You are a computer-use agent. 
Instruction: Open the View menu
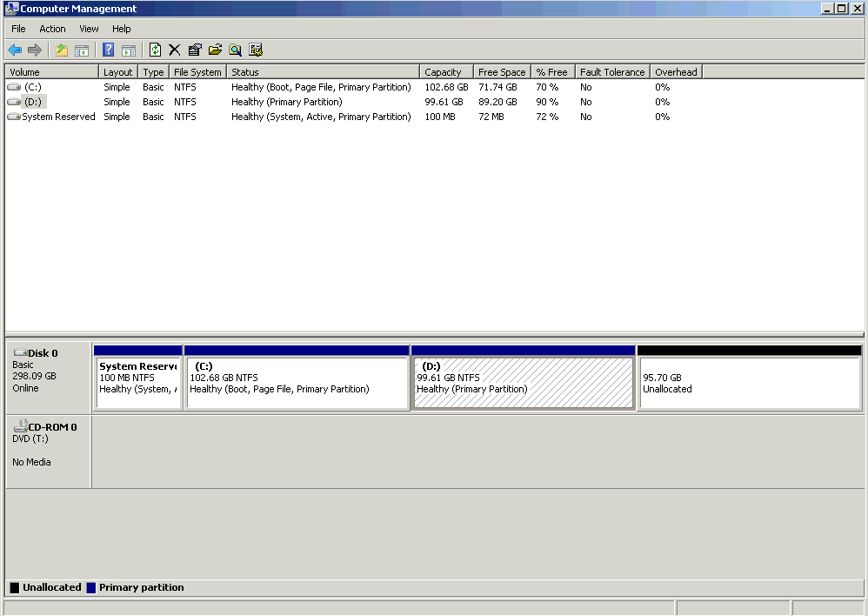(x=89, y=29)
